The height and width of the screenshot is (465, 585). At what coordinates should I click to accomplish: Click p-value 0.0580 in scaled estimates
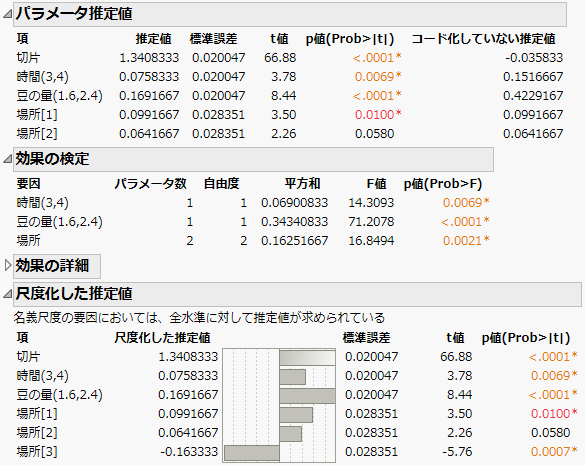pos(550,433)
